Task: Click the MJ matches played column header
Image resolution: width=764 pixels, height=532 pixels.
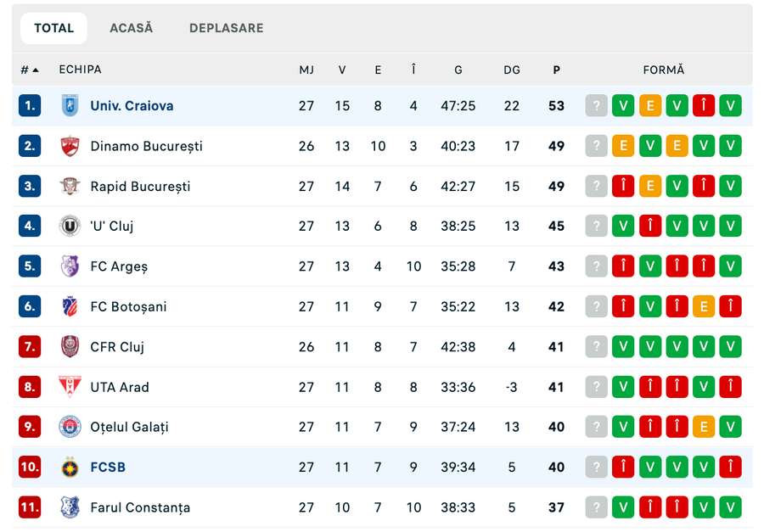Action: tap(306, 70)
